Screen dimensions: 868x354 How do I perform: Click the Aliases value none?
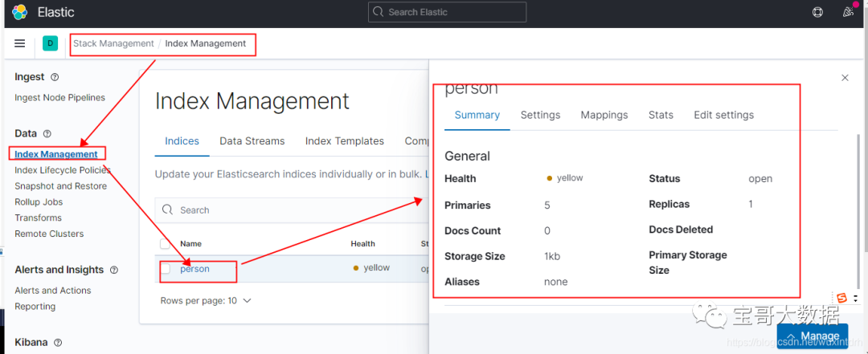click(x=556, y=282)
